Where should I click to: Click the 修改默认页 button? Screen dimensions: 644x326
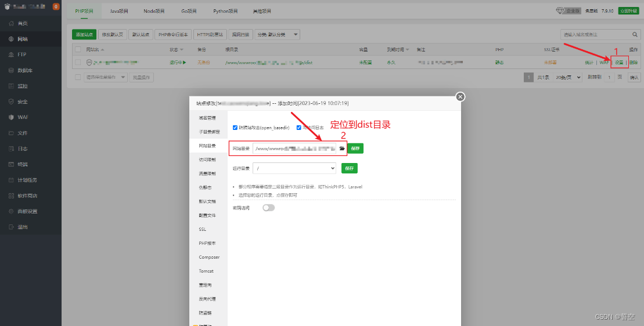coord(113,35)
